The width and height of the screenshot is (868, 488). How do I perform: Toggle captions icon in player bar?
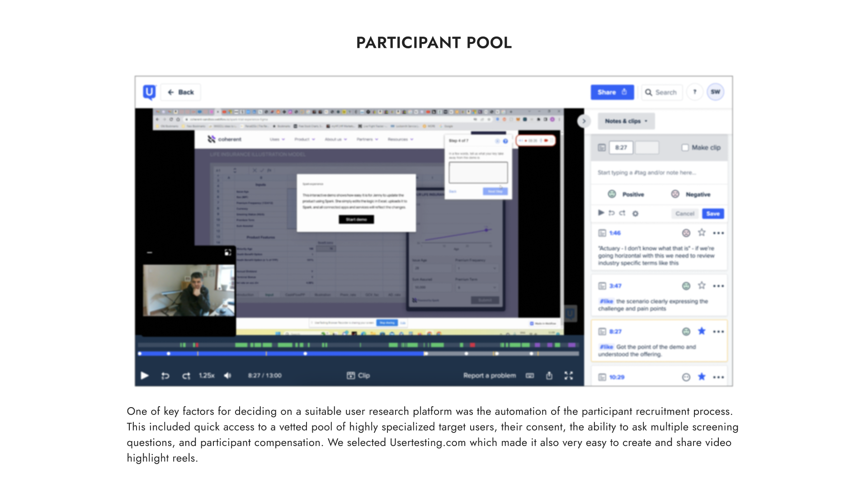point(530,375)
